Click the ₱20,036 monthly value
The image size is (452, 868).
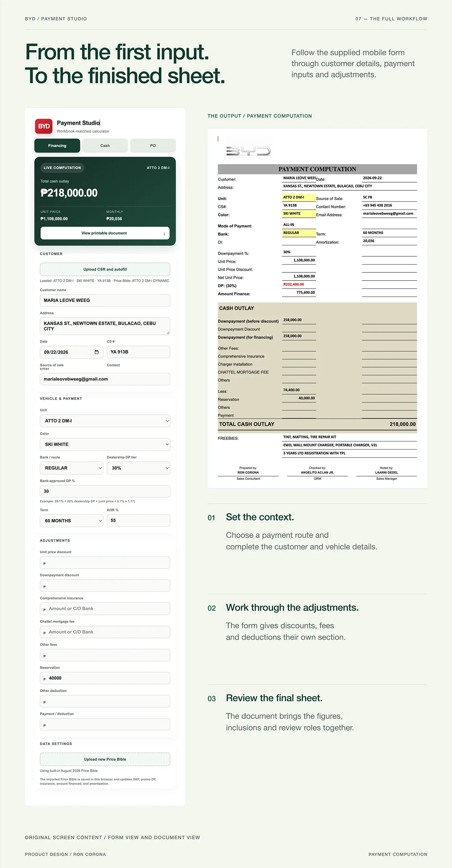(x=114, y=219)
